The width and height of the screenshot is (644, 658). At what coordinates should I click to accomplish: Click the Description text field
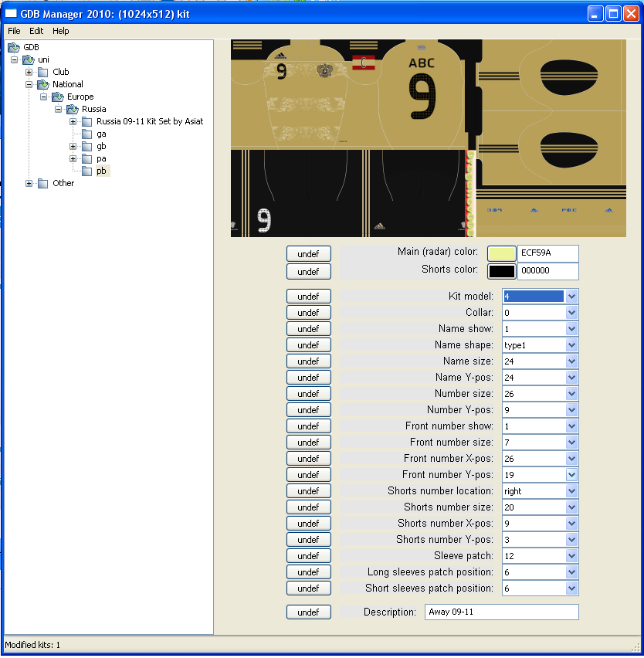coord(501,612)
